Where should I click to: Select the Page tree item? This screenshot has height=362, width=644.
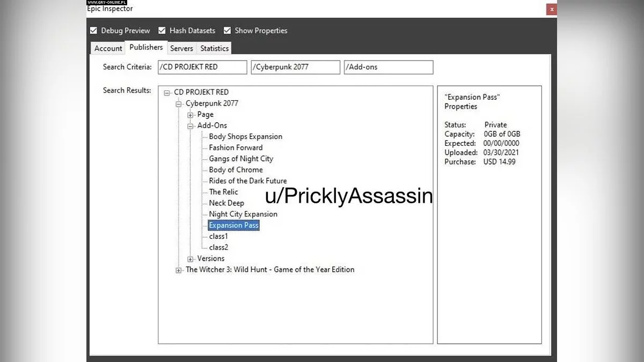pyautogui.click(x=206, y=114)
